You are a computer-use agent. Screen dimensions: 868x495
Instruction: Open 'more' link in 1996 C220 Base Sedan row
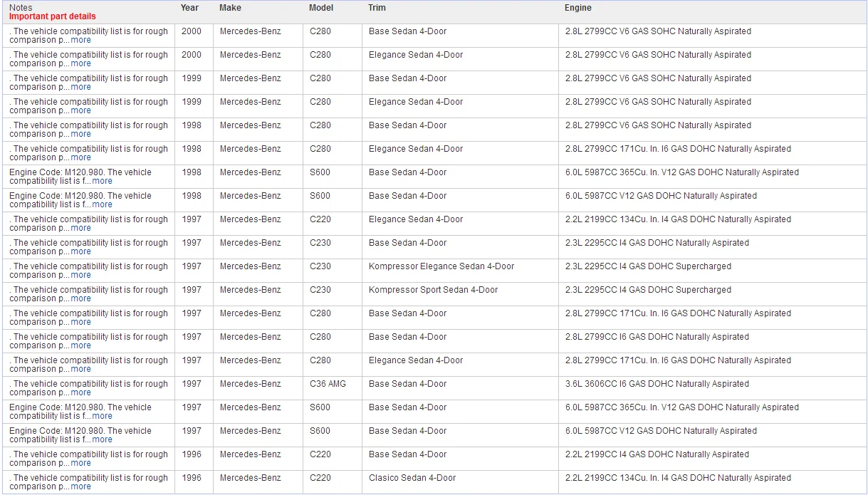point(80,463)
